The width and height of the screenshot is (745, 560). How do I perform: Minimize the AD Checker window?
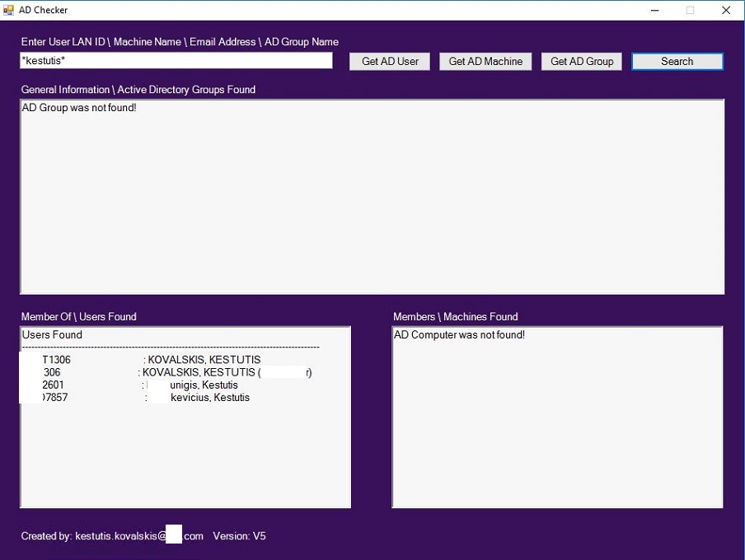click(654, 10)
